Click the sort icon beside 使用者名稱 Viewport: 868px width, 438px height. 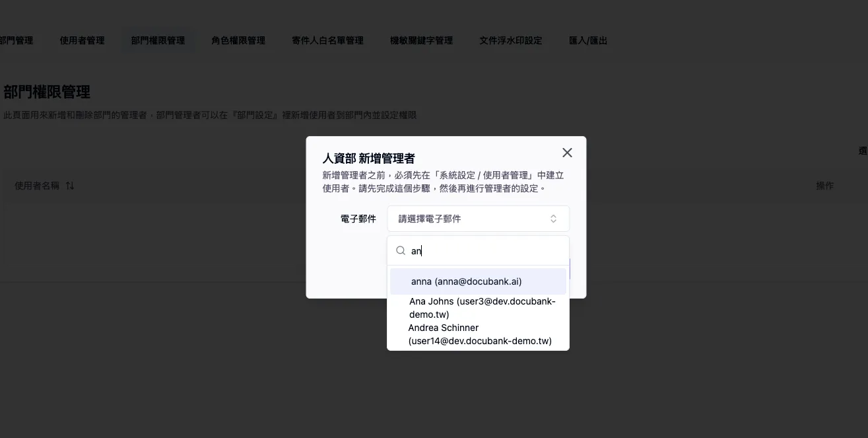[70, 186]
